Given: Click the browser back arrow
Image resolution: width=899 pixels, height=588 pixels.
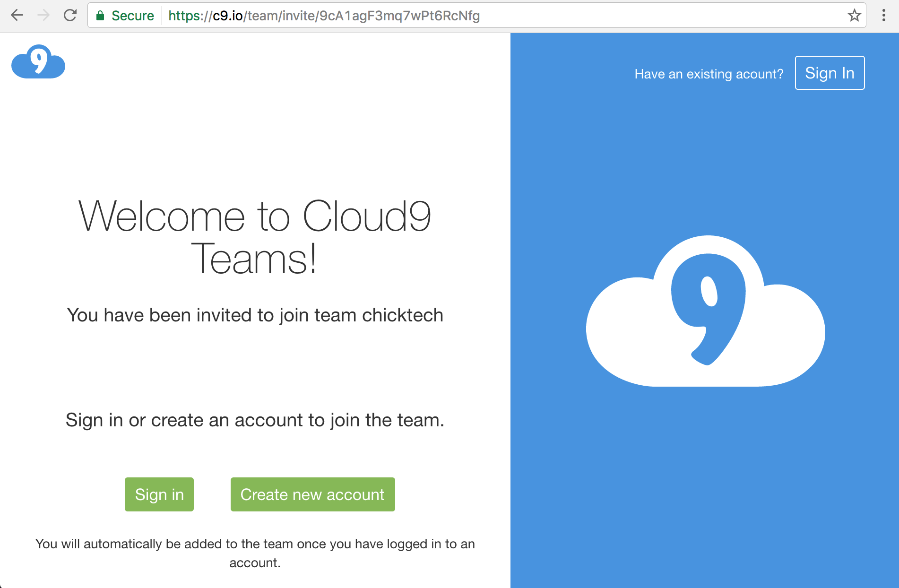Looking at the screenshot, I should (x=17, y=16).
